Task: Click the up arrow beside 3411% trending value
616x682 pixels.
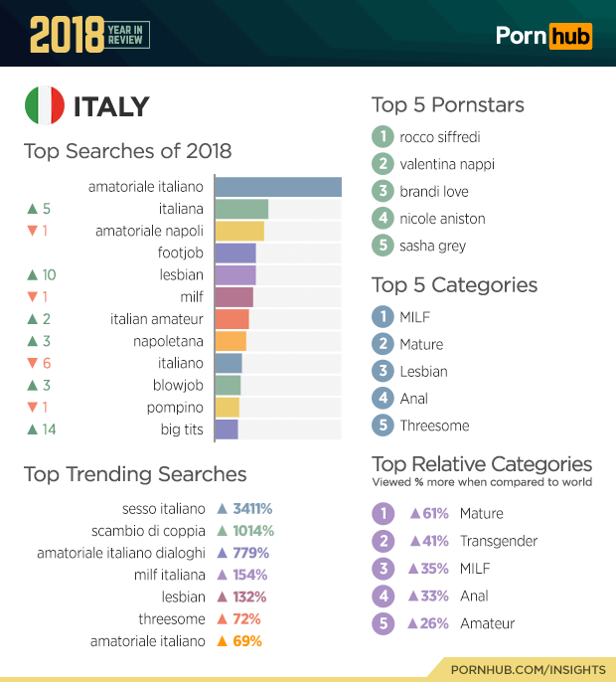Action: [223, 509]
